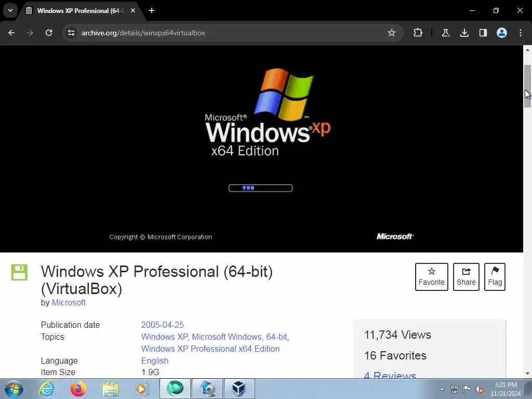
Task: Open the network tray icon
Action: pos(454,389)
